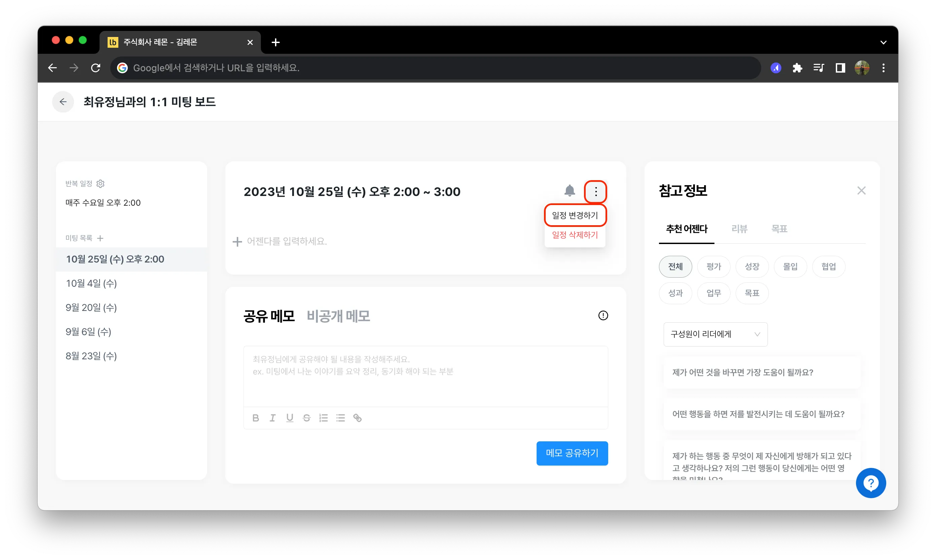Select the 협업 filter chip
The height and width of the screenshot is (560, 936).
(x=828, y=267)
